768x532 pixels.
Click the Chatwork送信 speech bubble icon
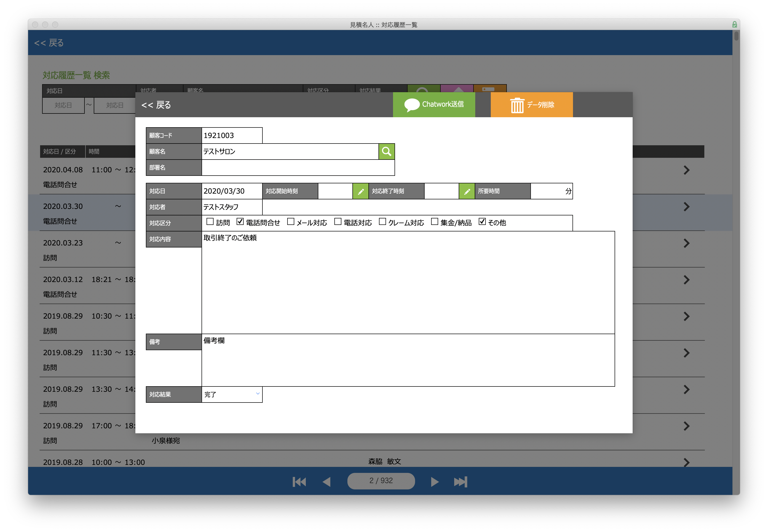point(412,105)
